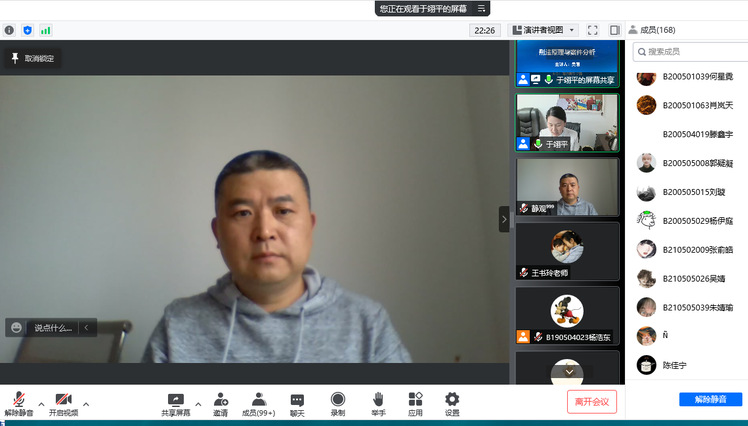Start recording with 录制 icon

[x=338, y=400]
